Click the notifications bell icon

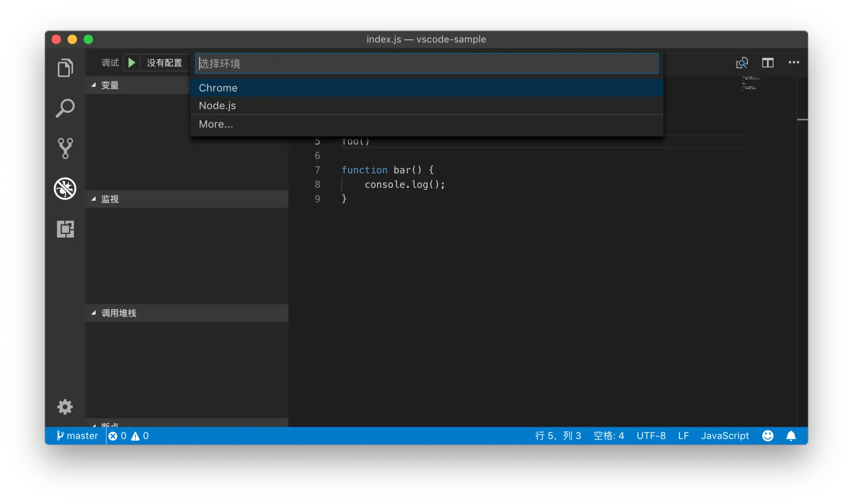coord(791,436)
